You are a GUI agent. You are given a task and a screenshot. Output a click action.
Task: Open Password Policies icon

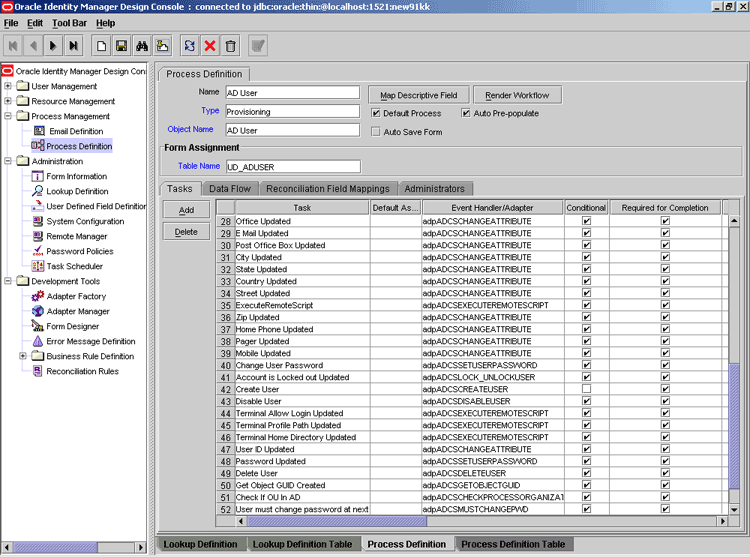[37, 251]
